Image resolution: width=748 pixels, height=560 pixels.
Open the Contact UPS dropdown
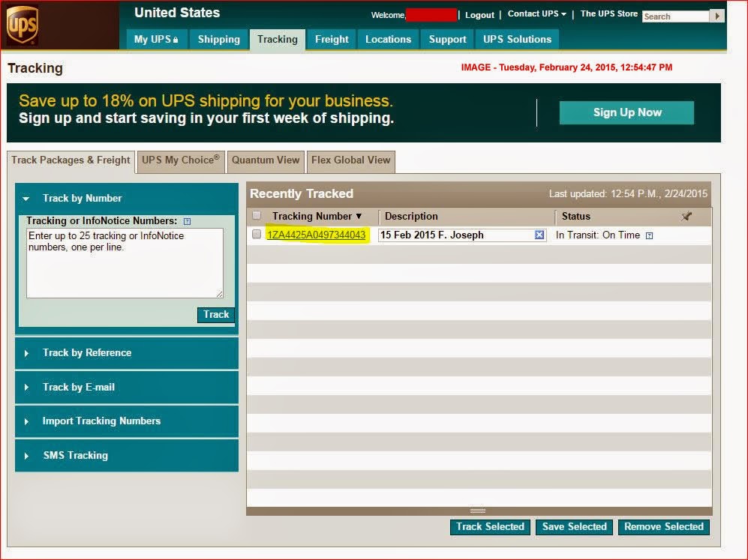pyautogui.click(x=535, y=13)
